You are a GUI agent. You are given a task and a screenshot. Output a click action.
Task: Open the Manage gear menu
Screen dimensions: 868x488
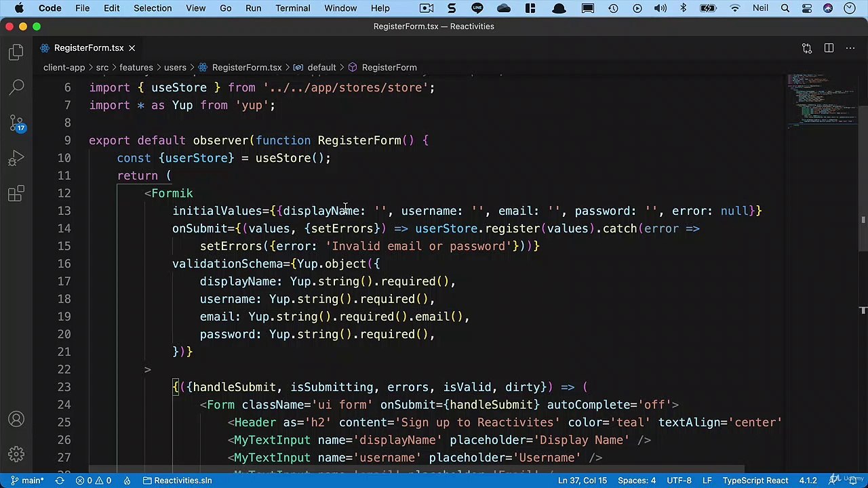coord(16,454)
